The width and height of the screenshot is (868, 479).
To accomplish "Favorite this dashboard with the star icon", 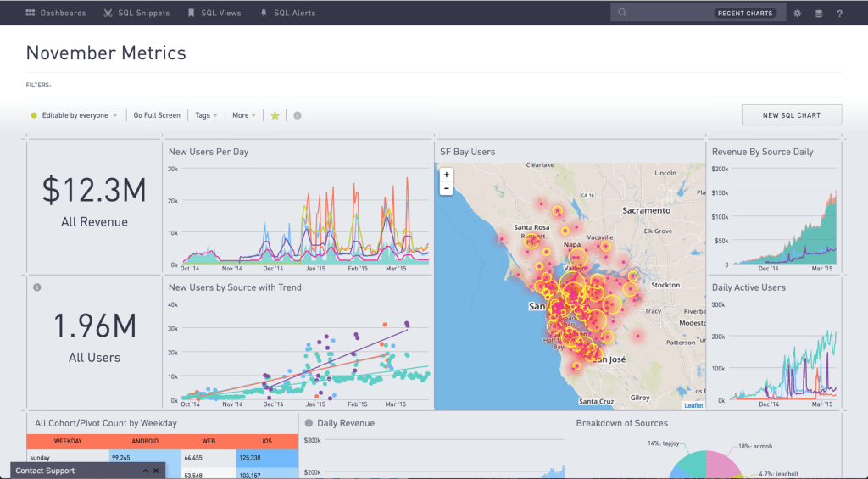I will [x=275, y=115].
